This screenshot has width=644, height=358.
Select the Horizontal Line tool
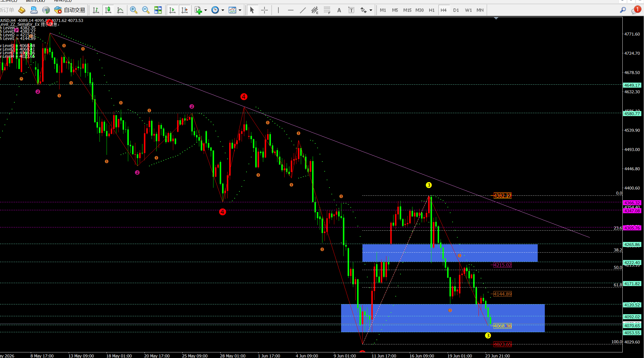pyautogui.click(x=291, y=10)
